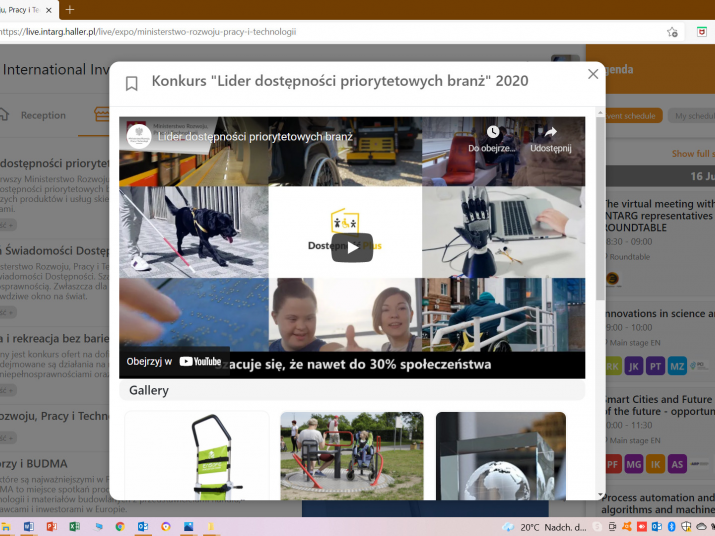Open the video title link
This screenshot has height=536, width=715.
(x=255, y=136)
